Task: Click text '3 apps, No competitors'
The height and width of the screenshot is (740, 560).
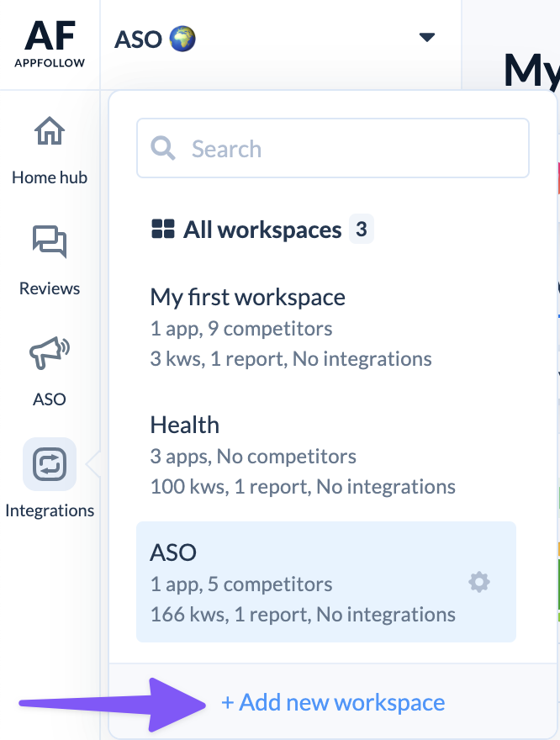Action: coord(253,457)
